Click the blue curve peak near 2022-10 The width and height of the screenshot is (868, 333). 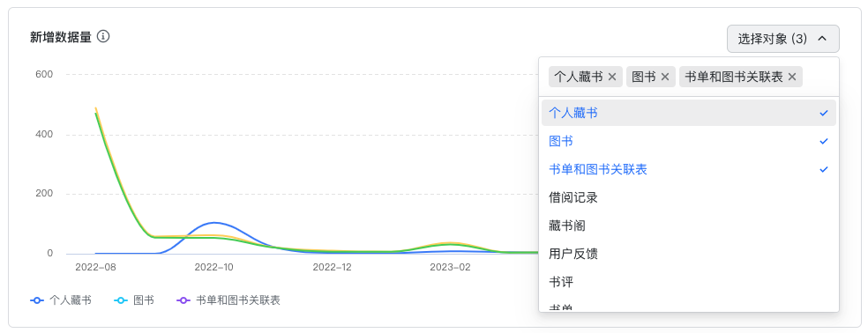[214, 223]
